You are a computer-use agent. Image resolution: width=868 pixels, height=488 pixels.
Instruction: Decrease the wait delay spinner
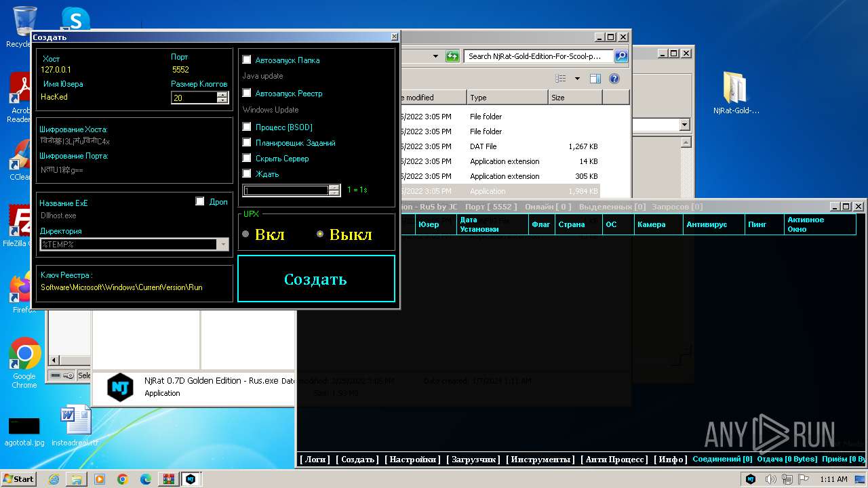click(334, 193)
